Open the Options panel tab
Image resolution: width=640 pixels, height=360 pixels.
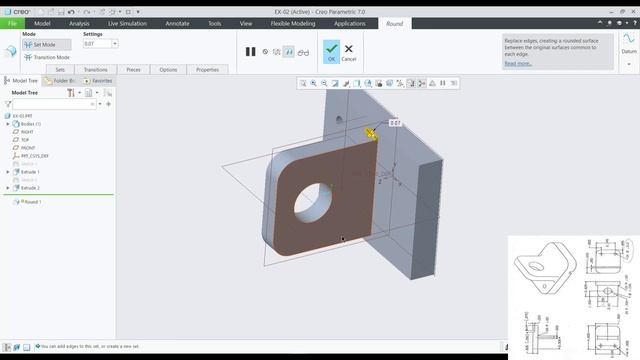[x=168, y=70]
